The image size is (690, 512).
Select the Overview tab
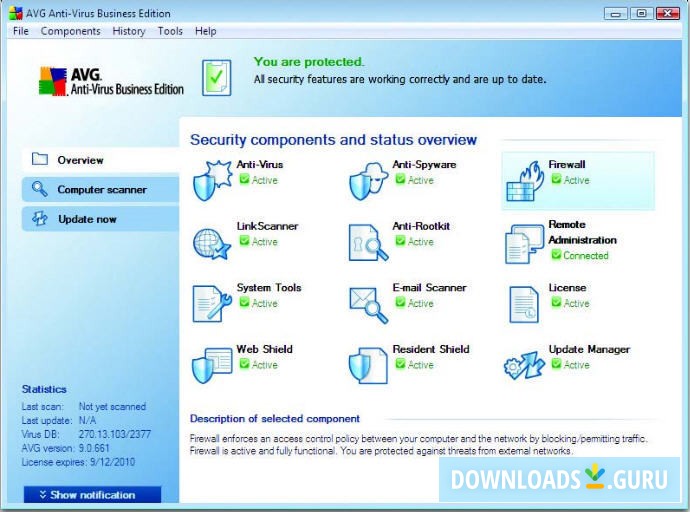[x=101, y=160]
